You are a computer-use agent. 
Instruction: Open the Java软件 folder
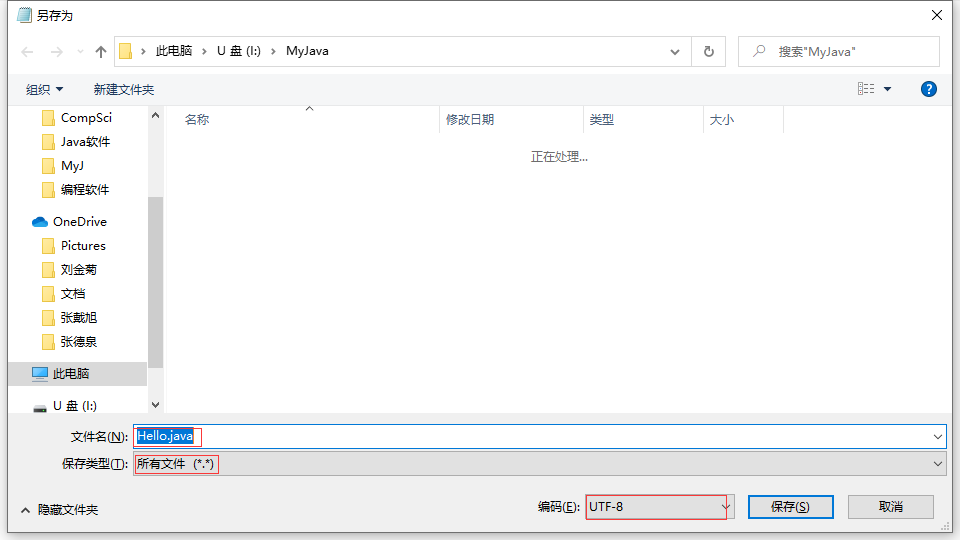tap(85, 142)
